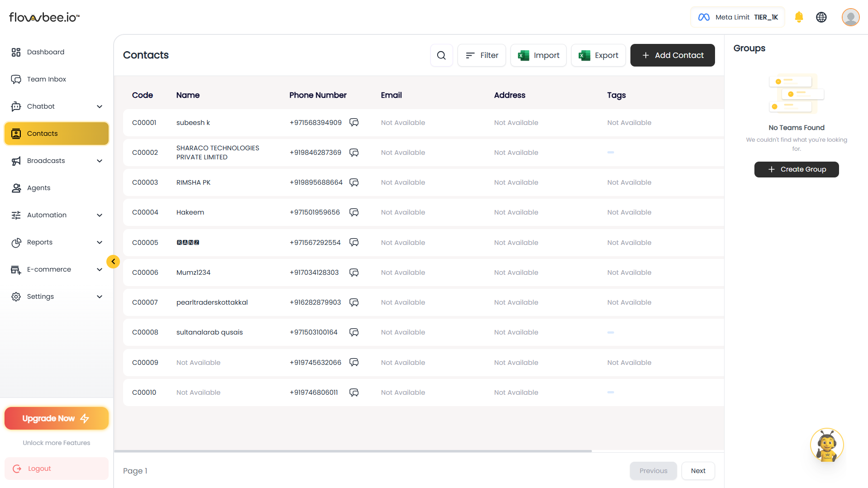The width and height of the screenshot is (868, 488).
Task: Open chat icon in Hakeem's row
Action: pos(354,212)
